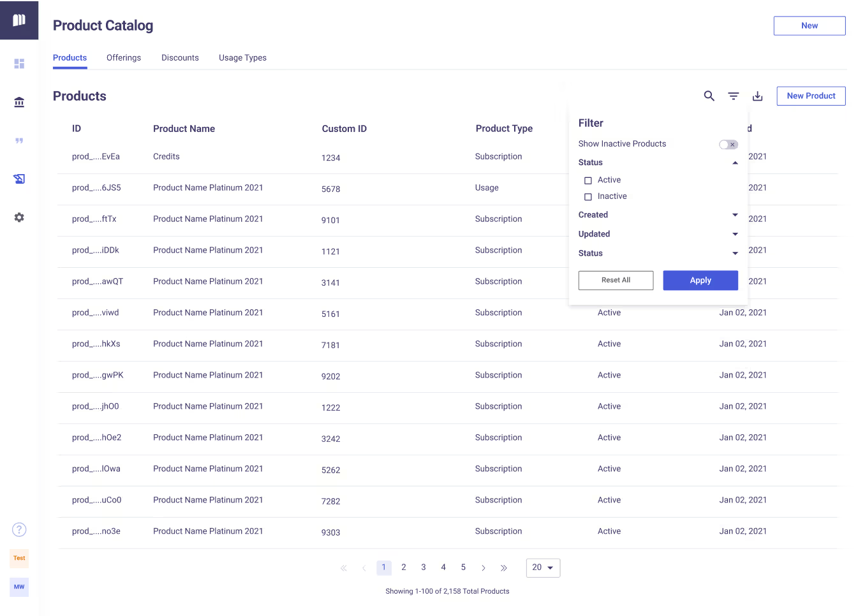The width and height of the screenshot is (865, 616).
Task: Open the help question mark icon
Action: click(x=19, y=529)
